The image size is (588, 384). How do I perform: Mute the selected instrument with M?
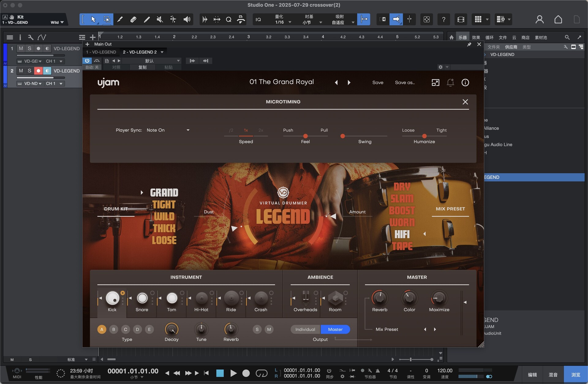(269, 329)
